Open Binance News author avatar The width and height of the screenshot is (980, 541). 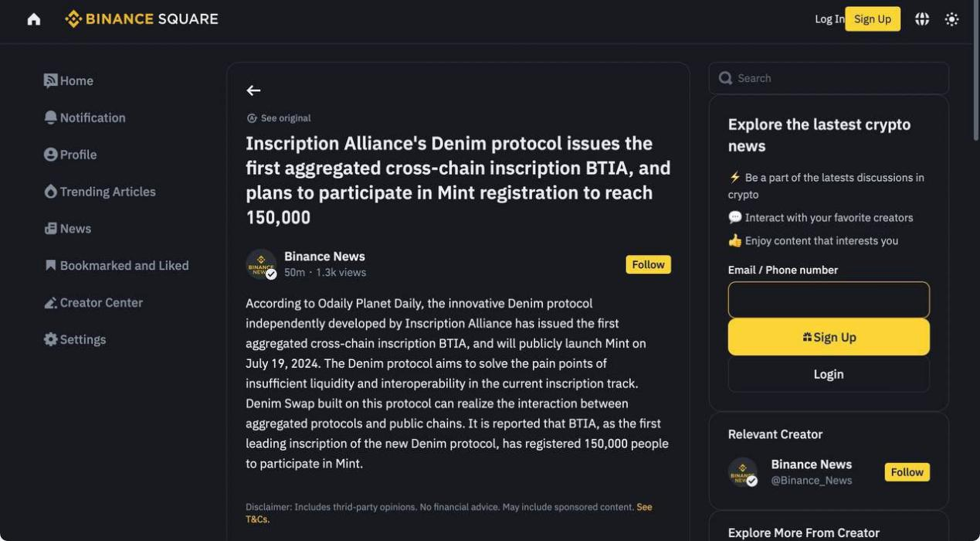click(261, 264)
